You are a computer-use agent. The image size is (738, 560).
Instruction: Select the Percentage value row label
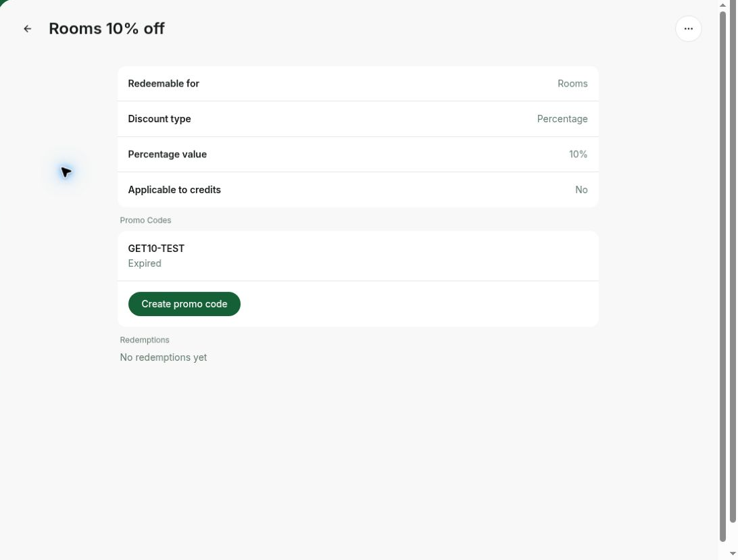click(x=167, y=154)
